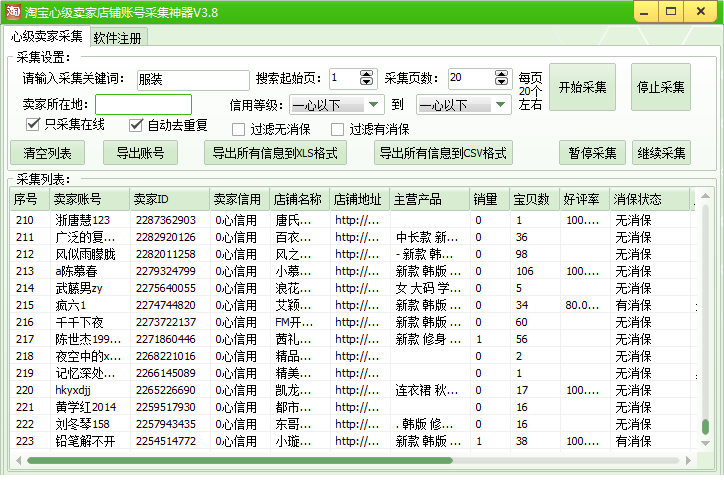Click 有消保 status in row 215
The height and width of the screenshot is (498, 724).
click(x=634, y=306)
